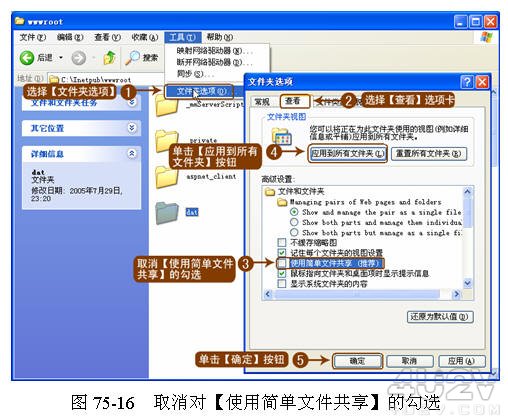This screenshot has width=508, height=418.
Task: Open the 收藏 menu
Action: click(x=144, y=37)
